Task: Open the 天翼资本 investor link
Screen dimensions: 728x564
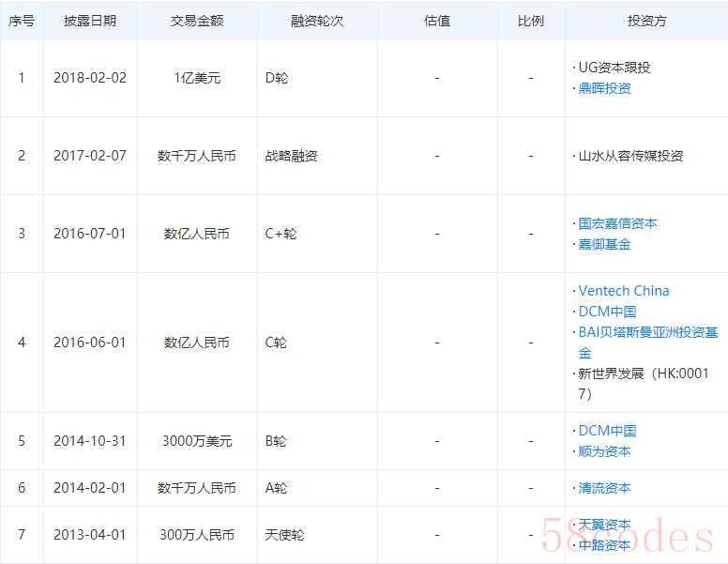Action: (604, 525)
